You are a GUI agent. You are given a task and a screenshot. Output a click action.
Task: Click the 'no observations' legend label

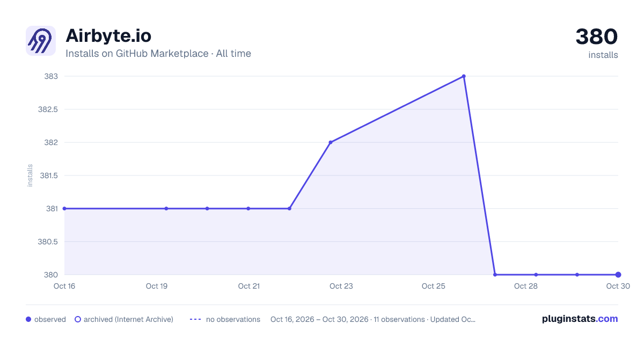tap(233, 319)
